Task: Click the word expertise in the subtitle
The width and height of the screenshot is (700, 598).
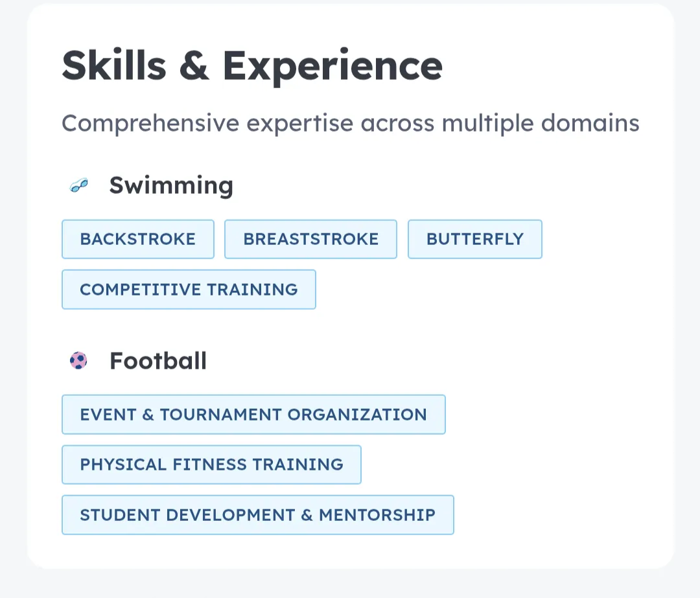Action: [x=300, y=124]
